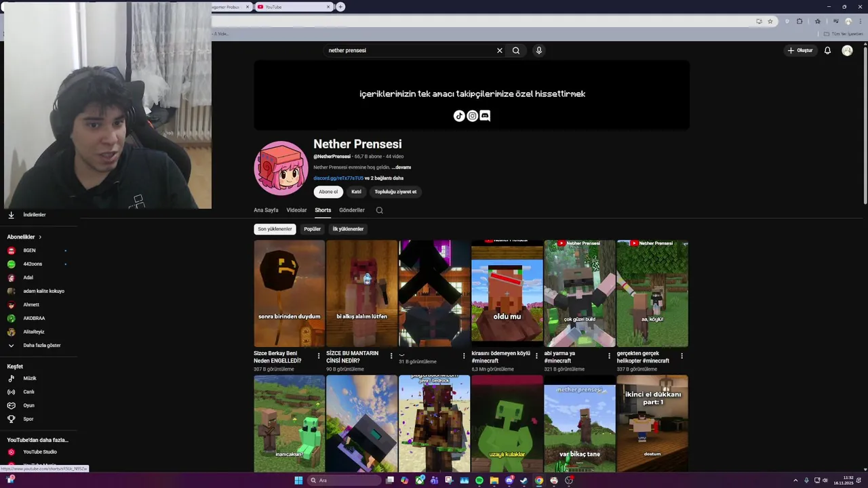Open Steam from the taskbar

524,481
